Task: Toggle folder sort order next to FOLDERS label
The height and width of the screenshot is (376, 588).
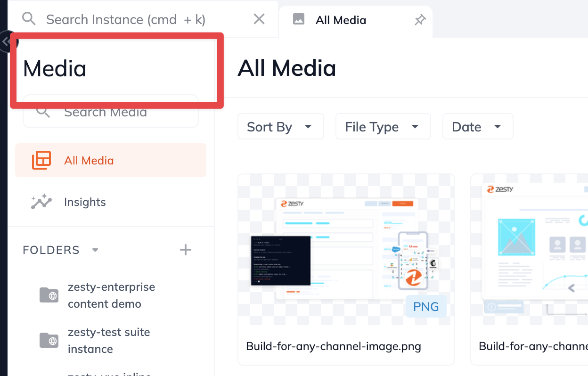Action: tap(95, 250)
